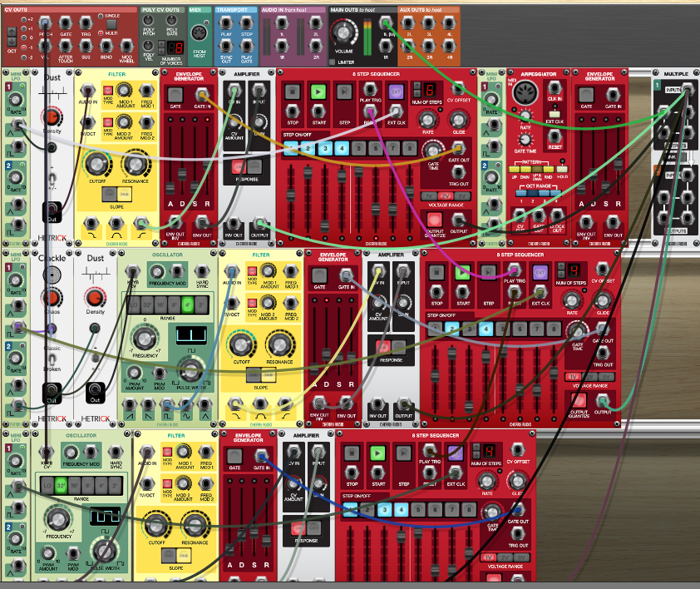Viewport: 700px width, 589px height.
Task: Click GLIDE knob on top sequencer
Action: coord(458,119)
